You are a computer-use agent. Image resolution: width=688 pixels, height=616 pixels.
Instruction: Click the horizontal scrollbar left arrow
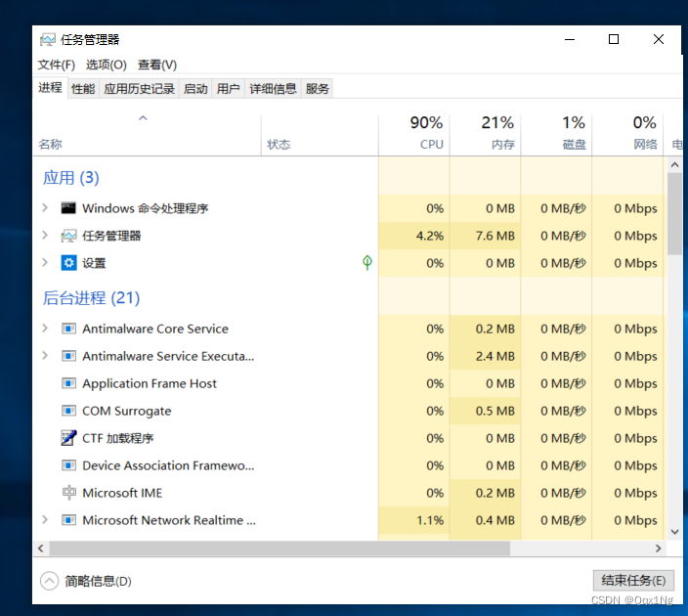[40, 548]
